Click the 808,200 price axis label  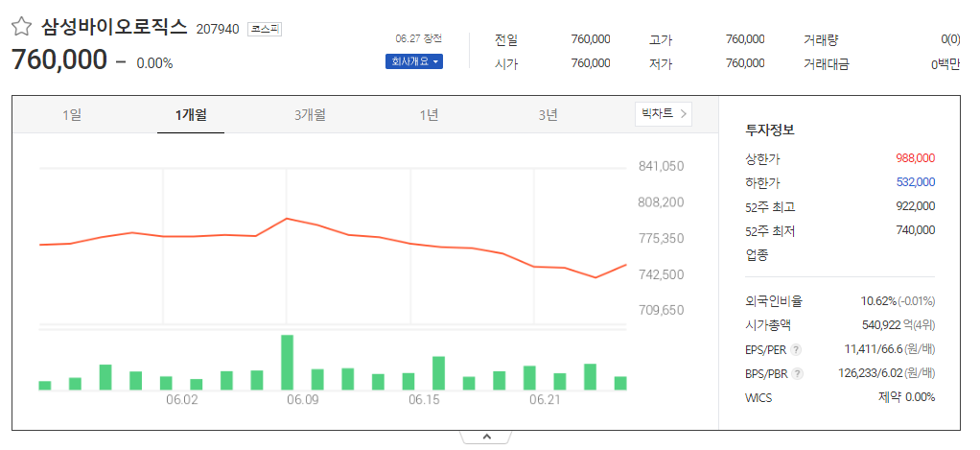pyautogui.click(x=662, y=201)
